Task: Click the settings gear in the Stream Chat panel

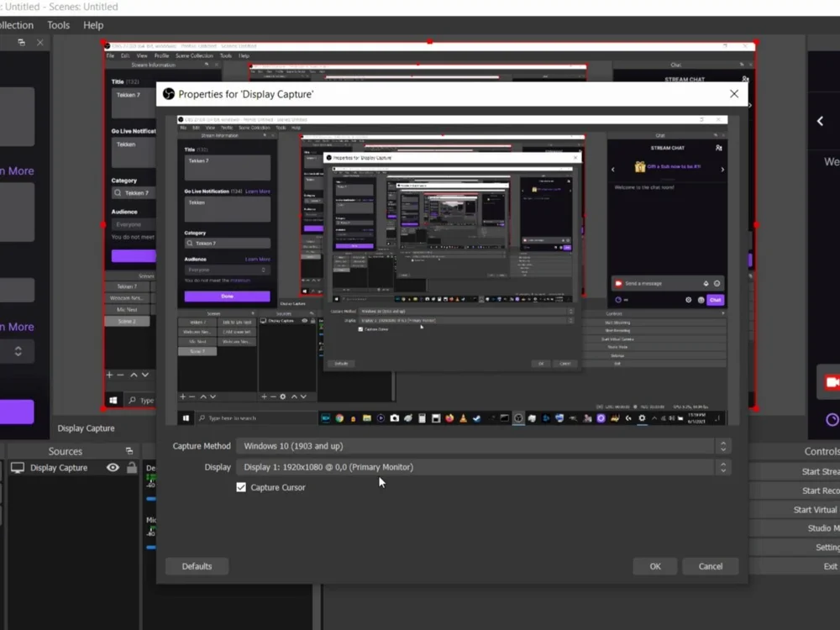Action: coord(689,300)
